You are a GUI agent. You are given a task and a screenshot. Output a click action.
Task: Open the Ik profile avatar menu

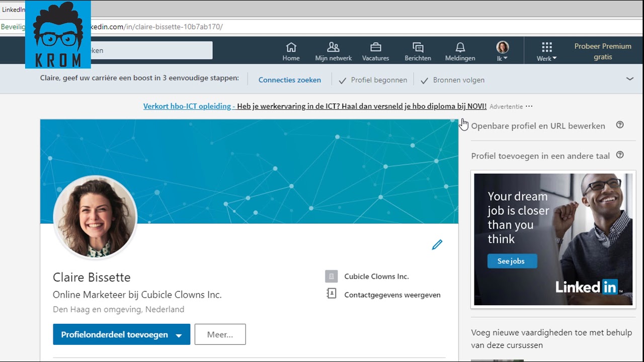pos(502,51)
